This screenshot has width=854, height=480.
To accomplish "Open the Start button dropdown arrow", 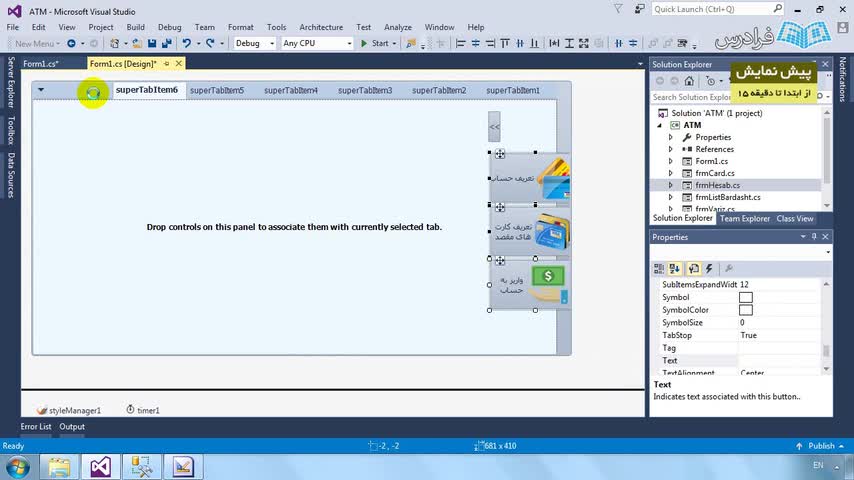I will pyautogui.click(x=394, y=43).
